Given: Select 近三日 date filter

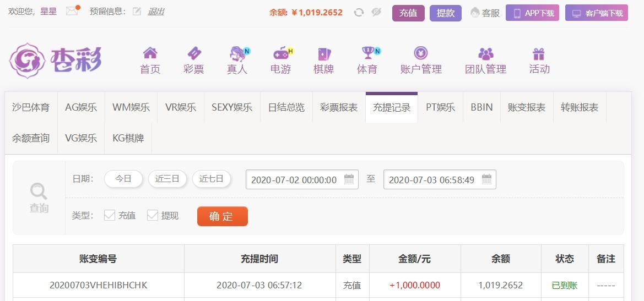Looking at the screenshot, I should click(x=167, y=179).
